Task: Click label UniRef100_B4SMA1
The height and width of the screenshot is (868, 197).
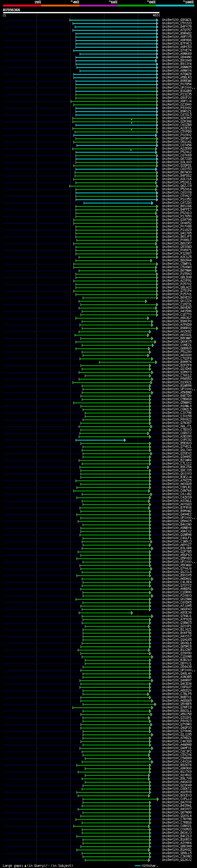Action: (176, 806)
